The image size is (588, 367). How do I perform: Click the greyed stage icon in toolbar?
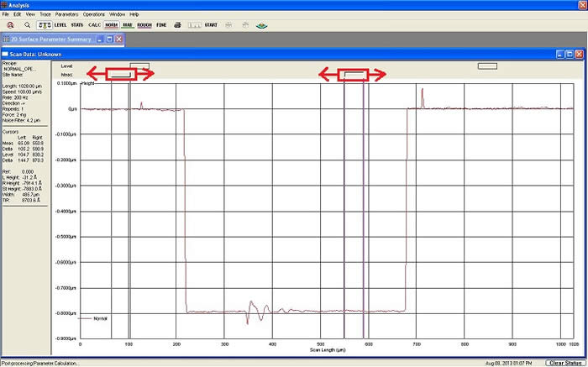click(x=245, y=25)
